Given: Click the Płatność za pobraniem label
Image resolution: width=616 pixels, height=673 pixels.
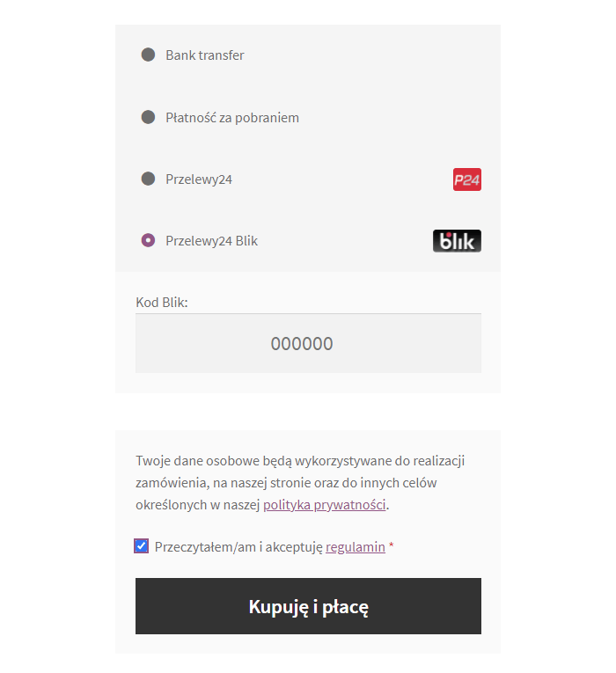Looking at the screenshot, I should (232, 118).
